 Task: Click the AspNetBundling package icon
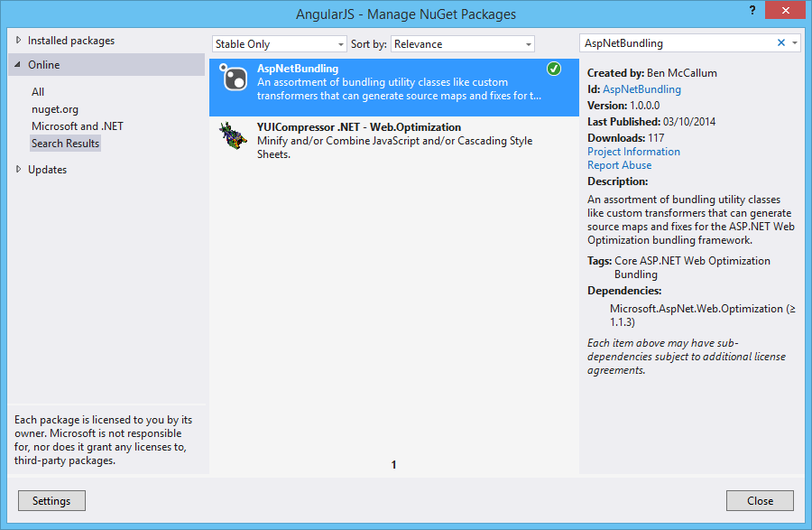[233, 78]
